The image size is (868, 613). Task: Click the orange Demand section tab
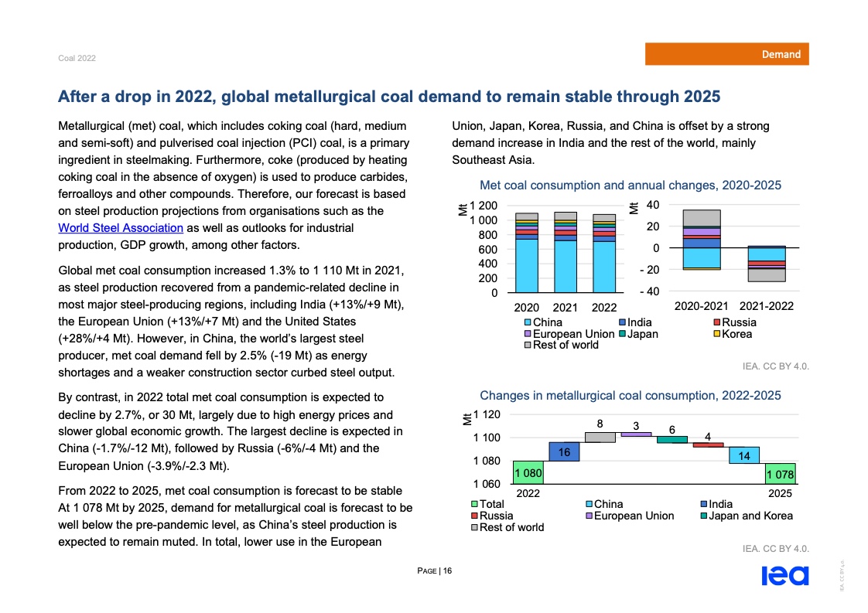727,54
